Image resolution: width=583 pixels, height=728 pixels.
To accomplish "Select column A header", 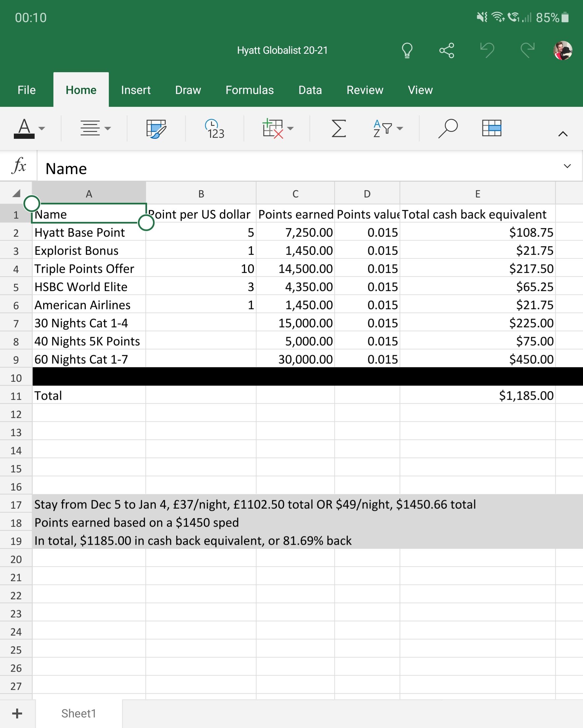I will (89, 194).
